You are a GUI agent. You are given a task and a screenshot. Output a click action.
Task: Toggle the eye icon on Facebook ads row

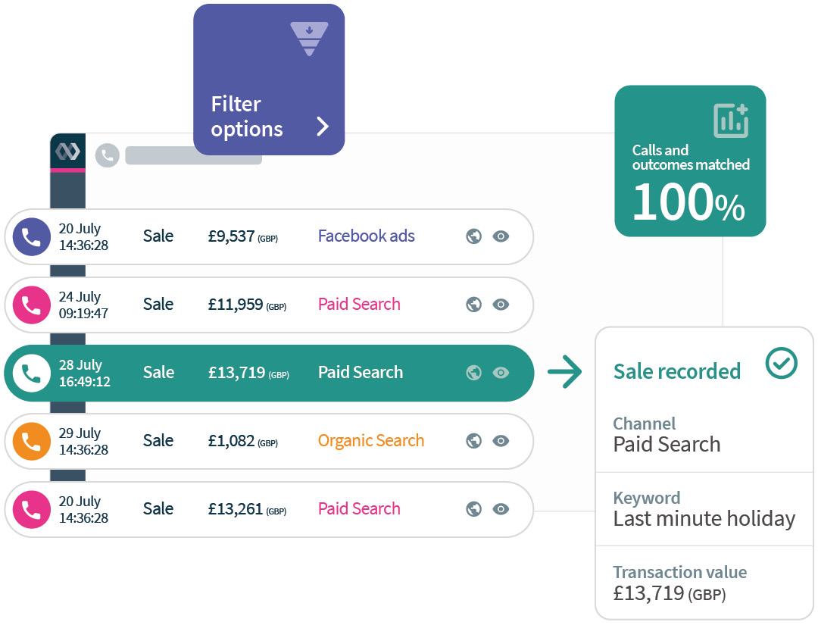[x=501, y=236]
